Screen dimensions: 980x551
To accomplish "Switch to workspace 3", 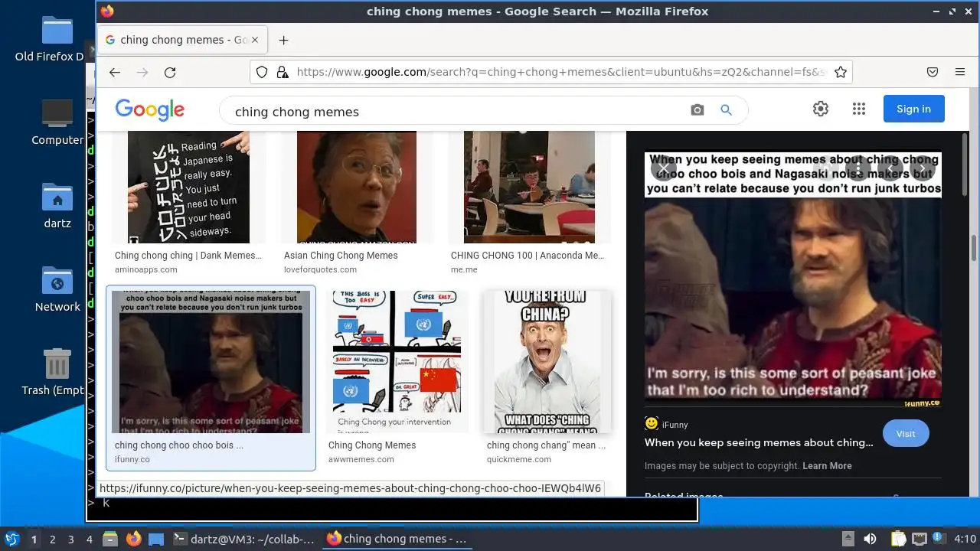I will (70, 540).
